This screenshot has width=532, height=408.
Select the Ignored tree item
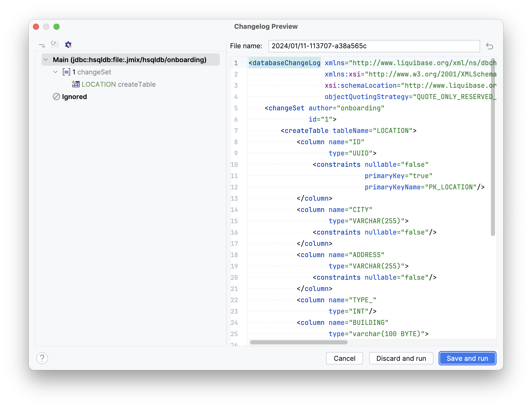[74, 97]
